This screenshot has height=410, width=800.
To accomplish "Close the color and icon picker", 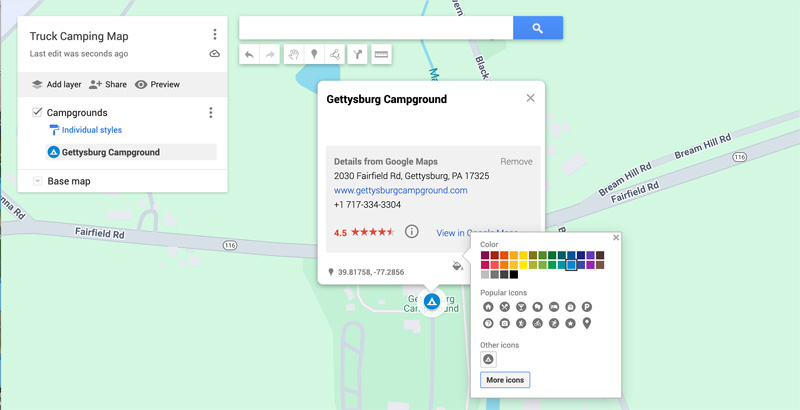I will (x=616, y=238).
